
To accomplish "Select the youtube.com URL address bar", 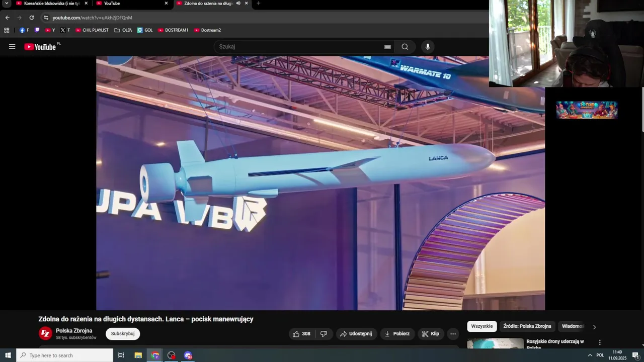I will [93, 18].
